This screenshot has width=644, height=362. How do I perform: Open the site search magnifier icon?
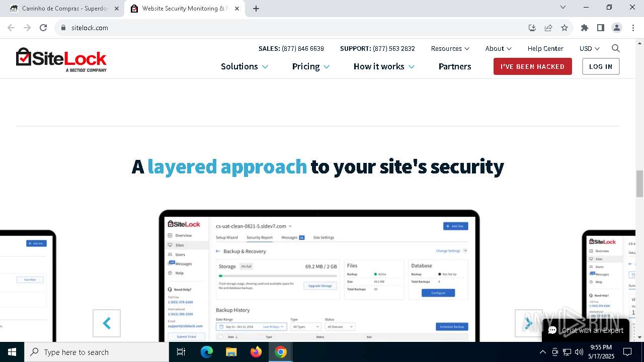tap(616, 49)
